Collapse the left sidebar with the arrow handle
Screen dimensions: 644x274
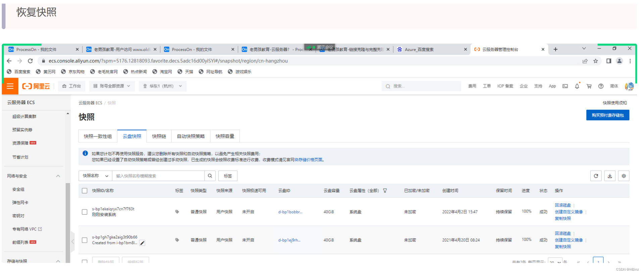tap(73, 241)
